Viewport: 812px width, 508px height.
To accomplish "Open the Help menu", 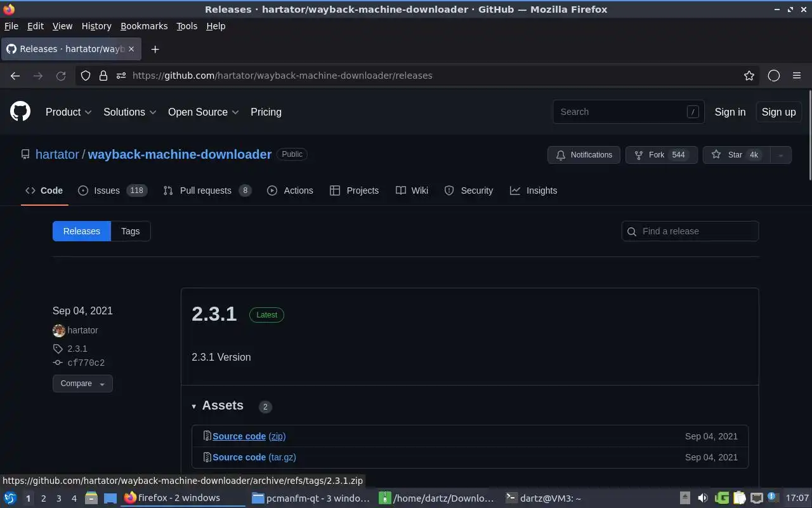I will tap(216, 26).
